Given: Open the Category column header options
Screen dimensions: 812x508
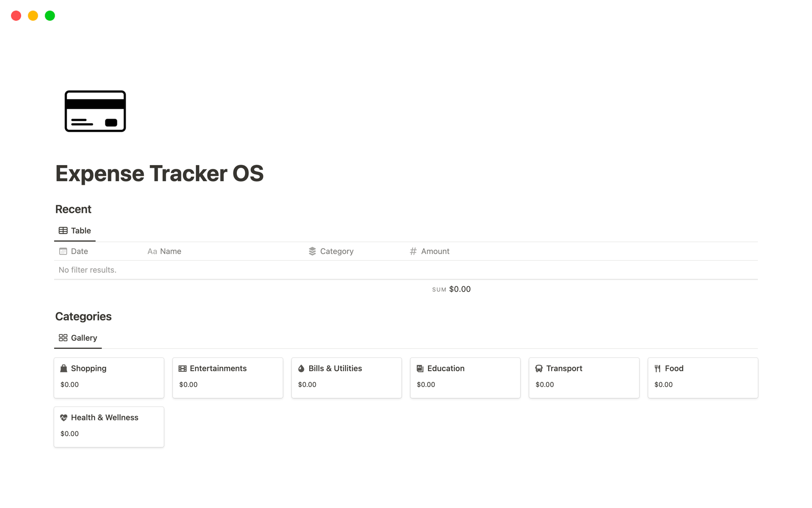Looking at the screenshot, I should coord(336,251).
